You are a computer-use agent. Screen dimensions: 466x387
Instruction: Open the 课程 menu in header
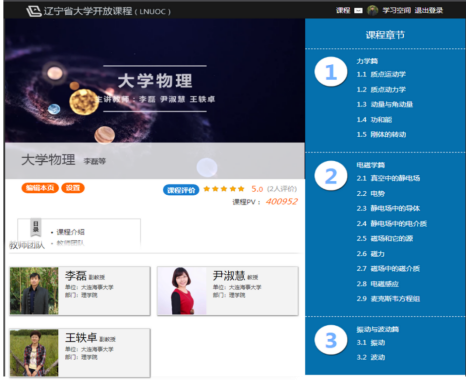[343, 11]
